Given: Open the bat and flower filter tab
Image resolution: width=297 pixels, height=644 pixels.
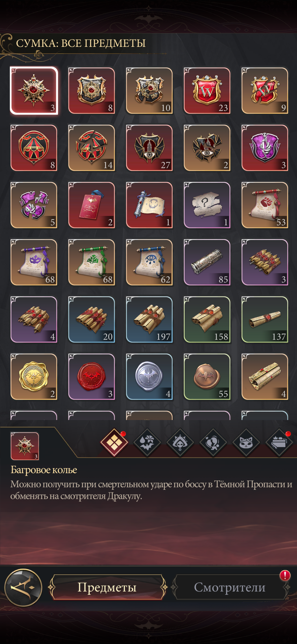Looking at the screenshot, I should point(147,443).
